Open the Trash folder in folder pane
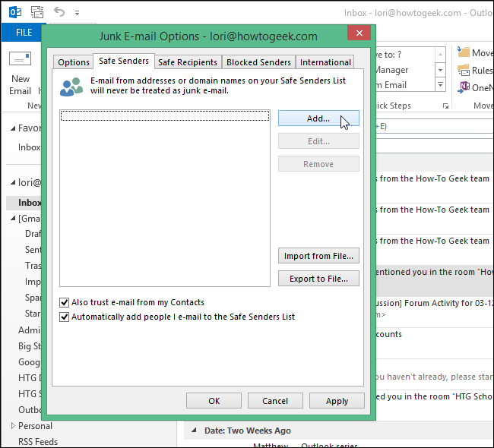This screenshot has width=494, height=448. (x=33, y=266)
